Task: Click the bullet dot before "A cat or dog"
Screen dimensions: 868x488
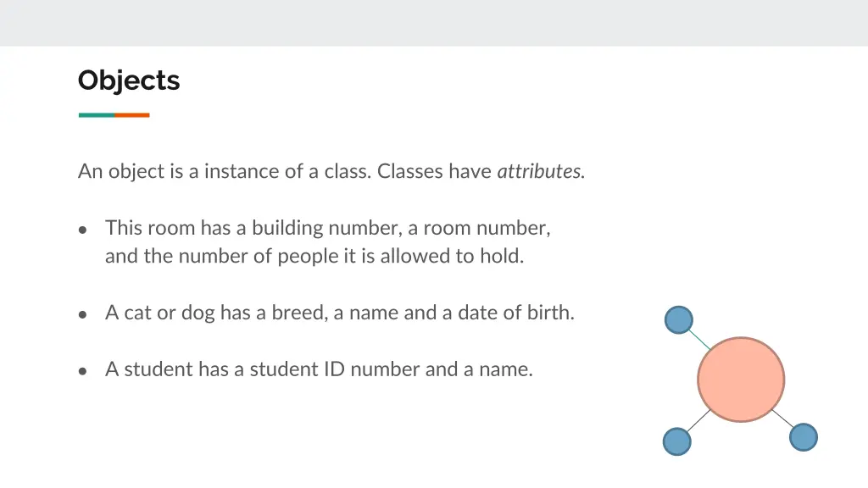Action: [x=82, y=314]
